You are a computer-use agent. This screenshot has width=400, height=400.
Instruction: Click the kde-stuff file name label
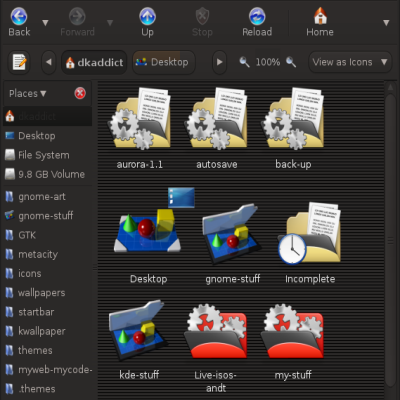[x=139, y=375]
